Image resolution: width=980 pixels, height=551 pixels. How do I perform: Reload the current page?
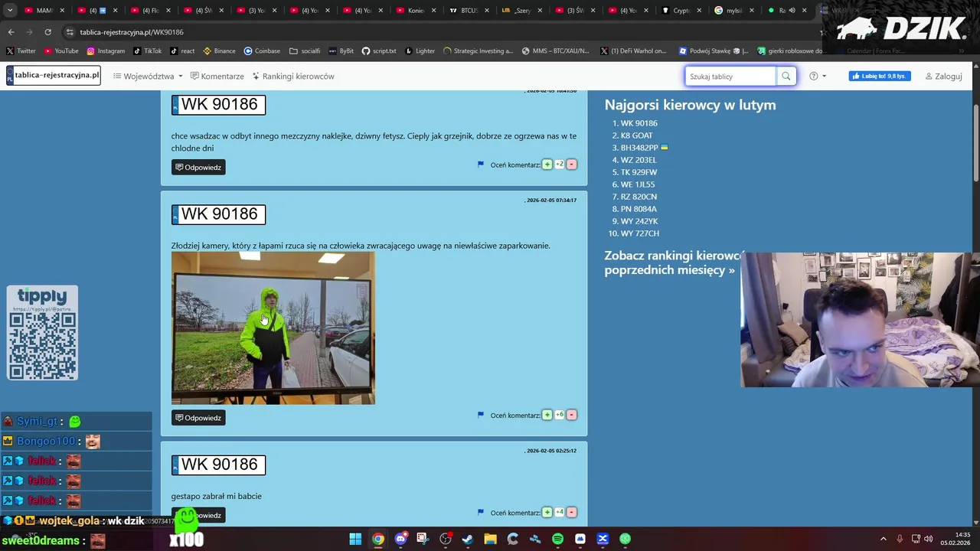(x=47, y=32)
